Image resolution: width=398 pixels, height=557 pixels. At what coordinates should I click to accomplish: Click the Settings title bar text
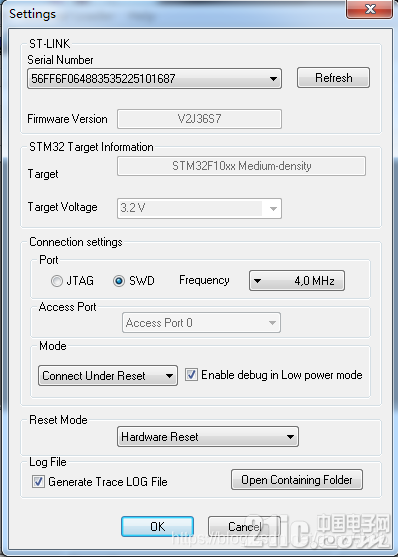pyautogui.click(x=32, y=14)
